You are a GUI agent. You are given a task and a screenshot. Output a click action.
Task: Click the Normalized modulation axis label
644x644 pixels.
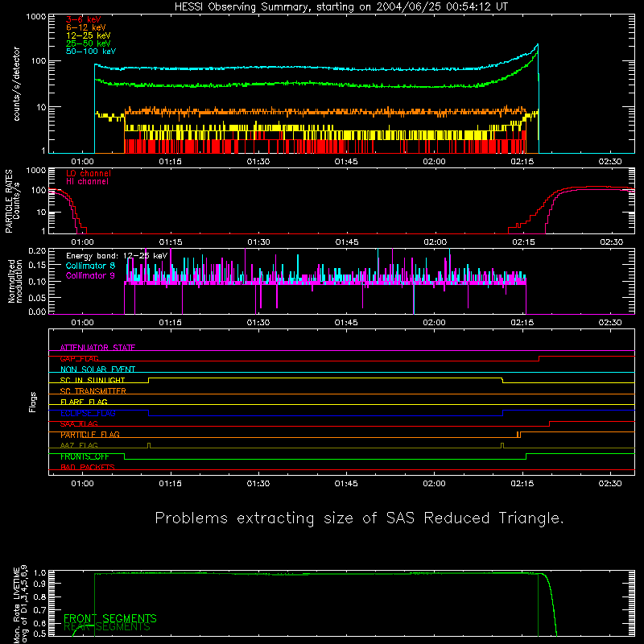pyautogui.click(x=14, y=281)
